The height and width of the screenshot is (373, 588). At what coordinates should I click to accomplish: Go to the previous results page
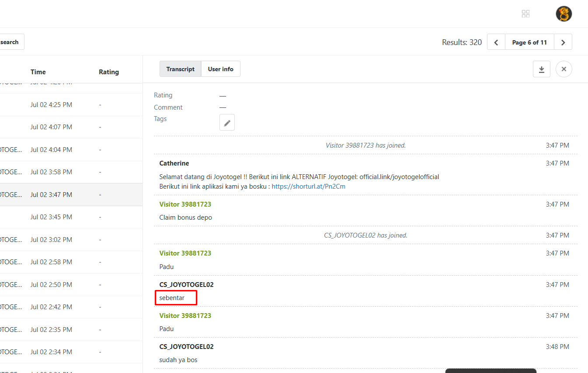tap(496, 42)
